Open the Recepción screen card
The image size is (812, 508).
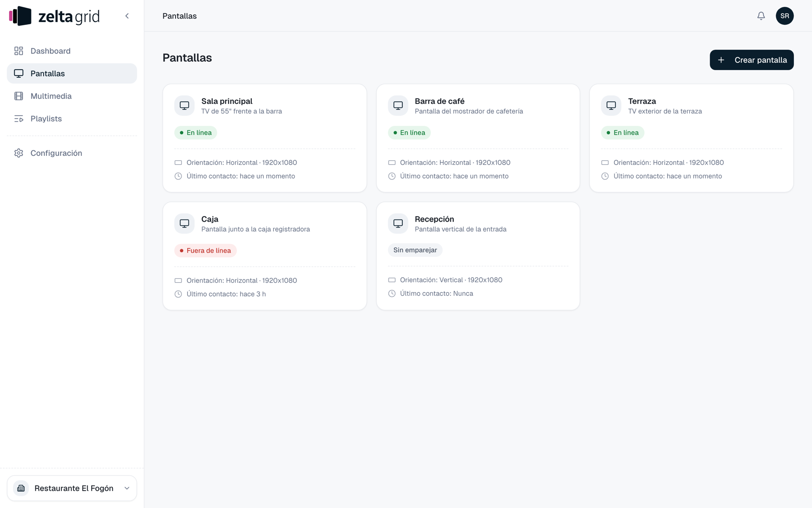tap(478, 256)
